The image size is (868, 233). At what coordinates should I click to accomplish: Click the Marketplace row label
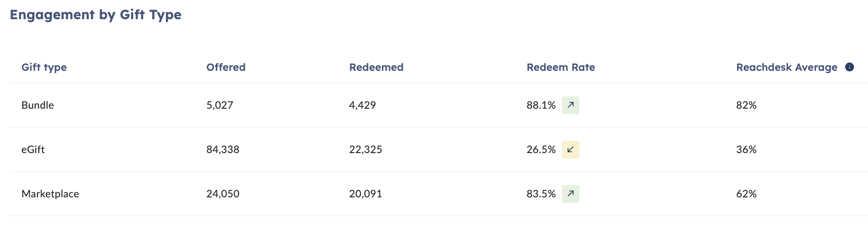click(x=50, y=194)
